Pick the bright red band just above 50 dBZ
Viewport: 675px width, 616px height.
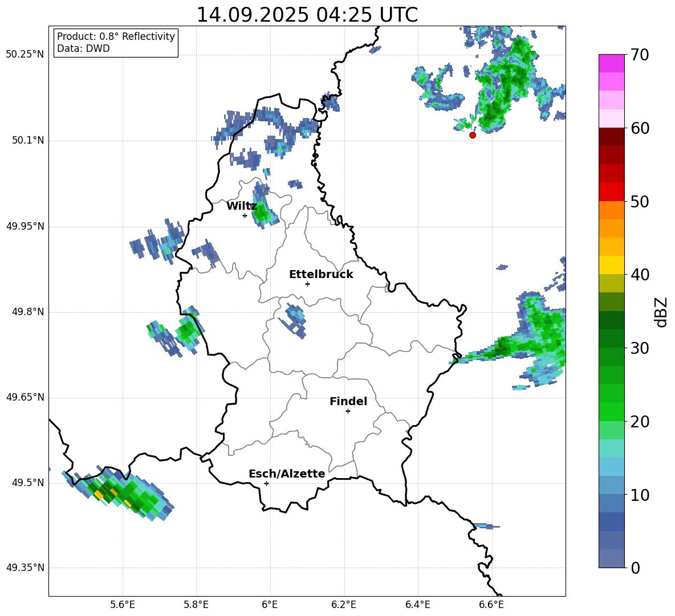[x=611, y=191]
